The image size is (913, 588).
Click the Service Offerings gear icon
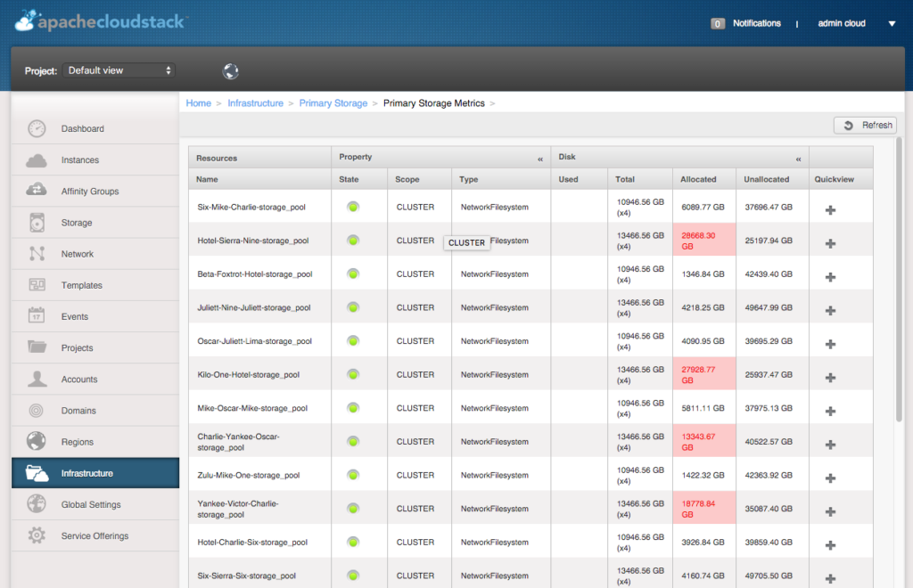[36, 535]
